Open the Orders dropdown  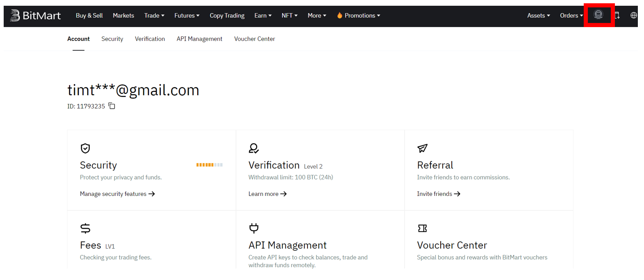[571, 16]
